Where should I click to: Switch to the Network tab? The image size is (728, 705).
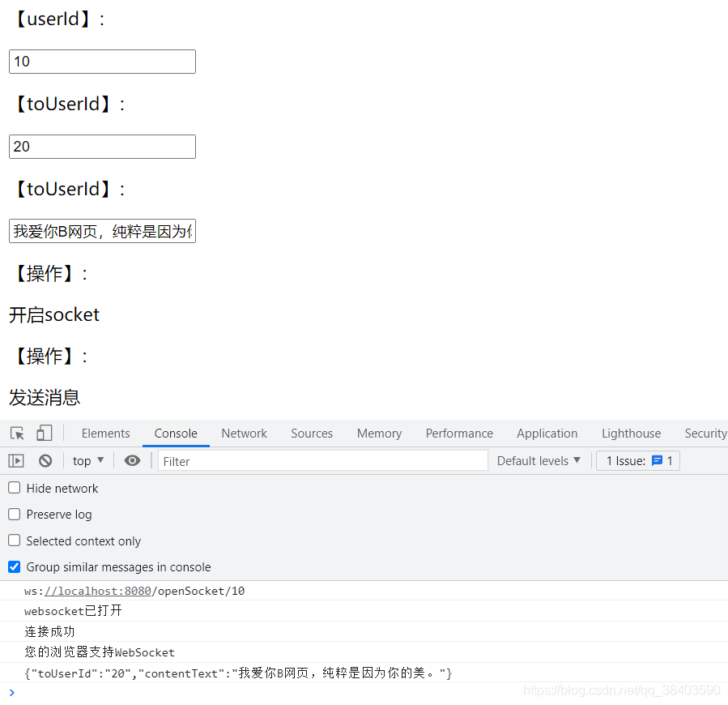point(244,433)
